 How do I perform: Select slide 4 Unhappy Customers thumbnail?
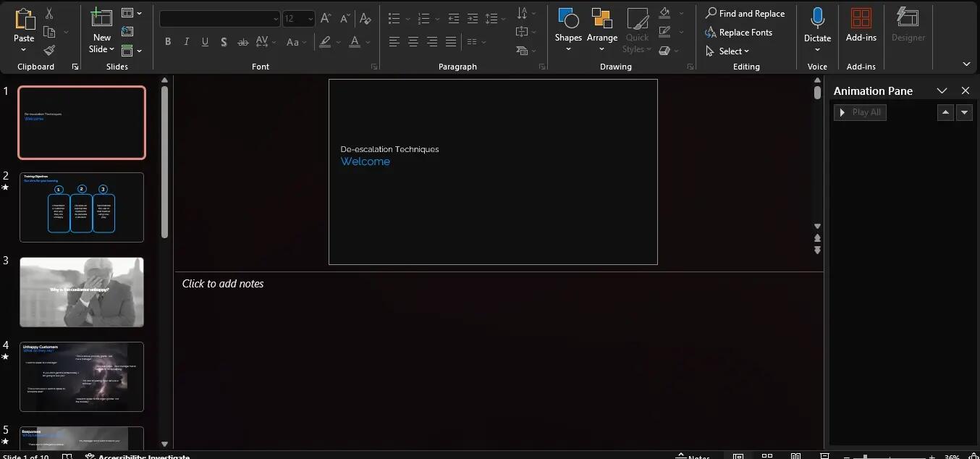(82, 376)
